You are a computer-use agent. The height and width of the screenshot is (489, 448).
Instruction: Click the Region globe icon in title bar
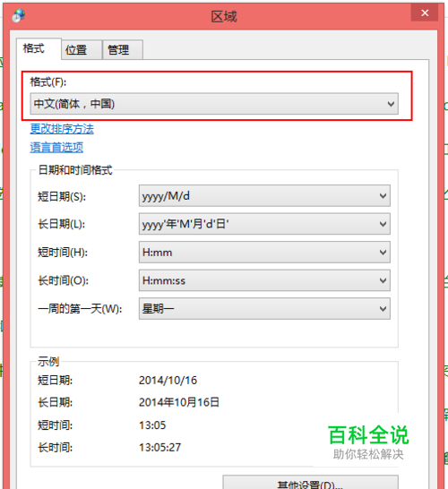pos(19,15)
